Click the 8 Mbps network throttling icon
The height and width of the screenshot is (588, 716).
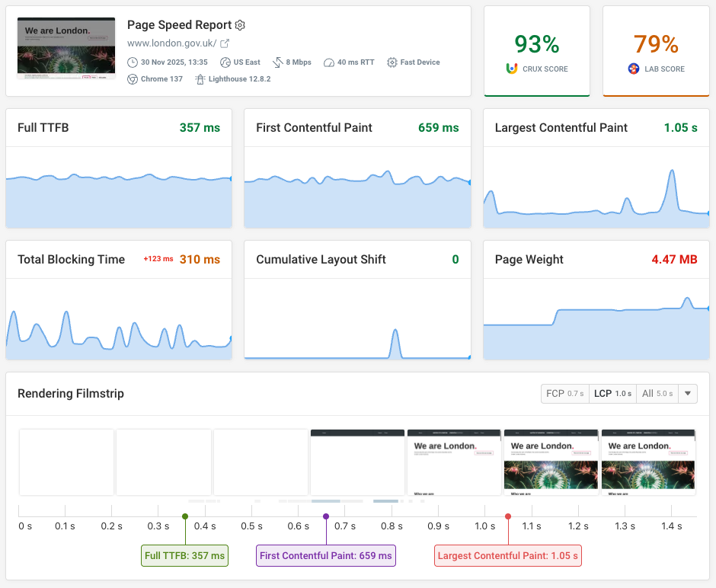point(277,62)
